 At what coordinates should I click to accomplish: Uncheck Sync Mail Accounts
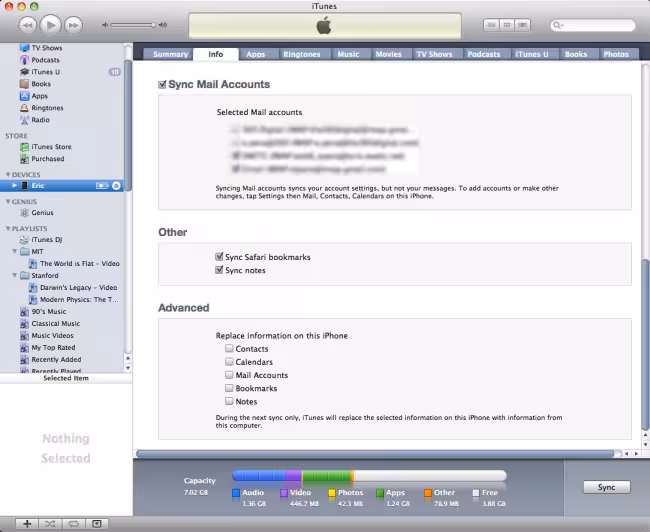tap(162, 85)
